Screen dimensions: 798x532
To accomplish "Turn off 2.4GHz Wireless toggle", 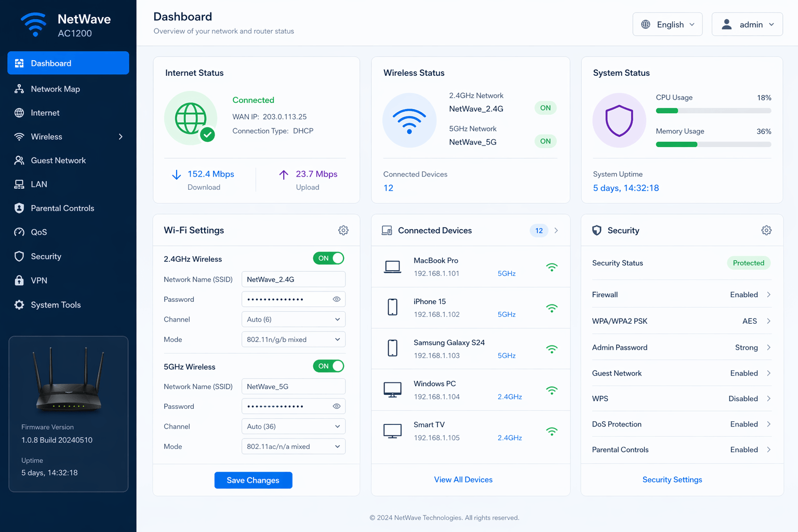I will pos(328,258).
